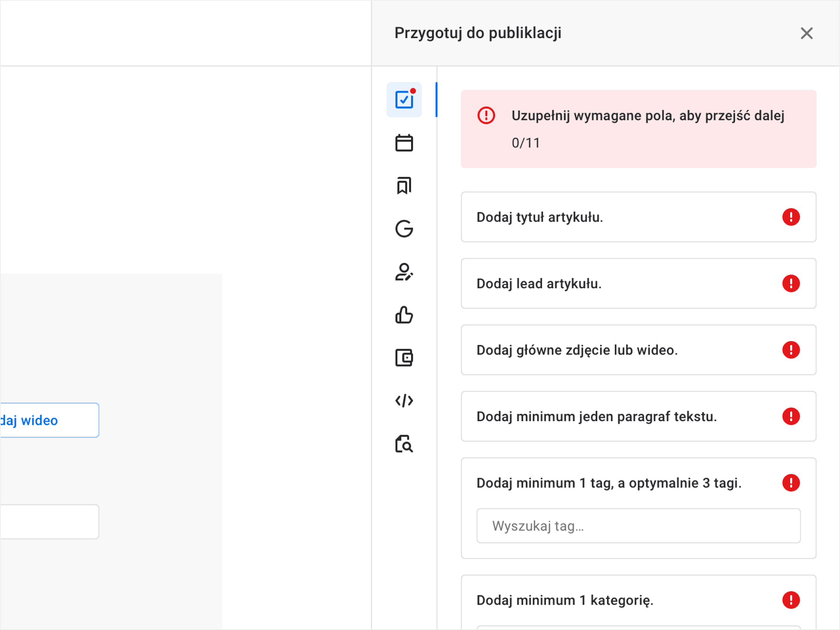Focus the Wyszukaj tag search field
The width and height of the screenshot is (840, 630).
click(x=639, y=526)
